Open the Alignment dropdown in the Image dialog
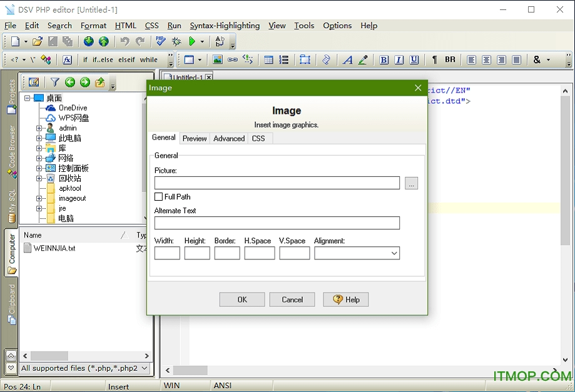This screenshot has width=575, height=392. [x=393, y=253]
